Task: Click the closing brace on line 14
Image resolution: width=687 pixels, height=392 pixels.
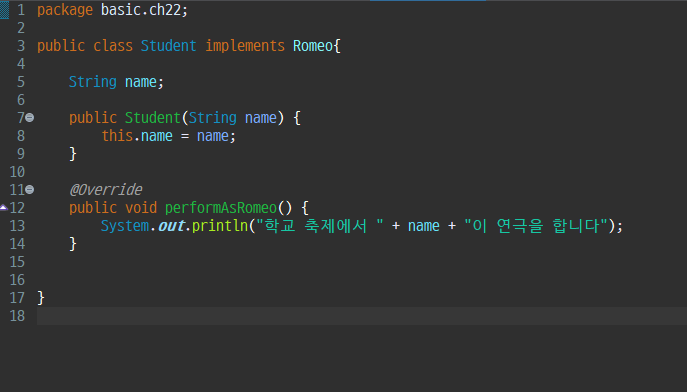Action: coord(73,244)
